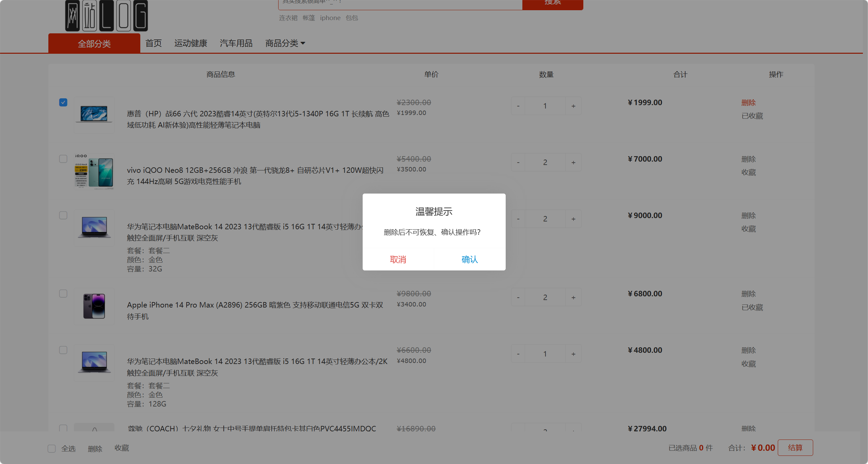868x464 pixels.
Task: Tick the 全选 select-all checkbox
Action: click(x=52, y=449)
